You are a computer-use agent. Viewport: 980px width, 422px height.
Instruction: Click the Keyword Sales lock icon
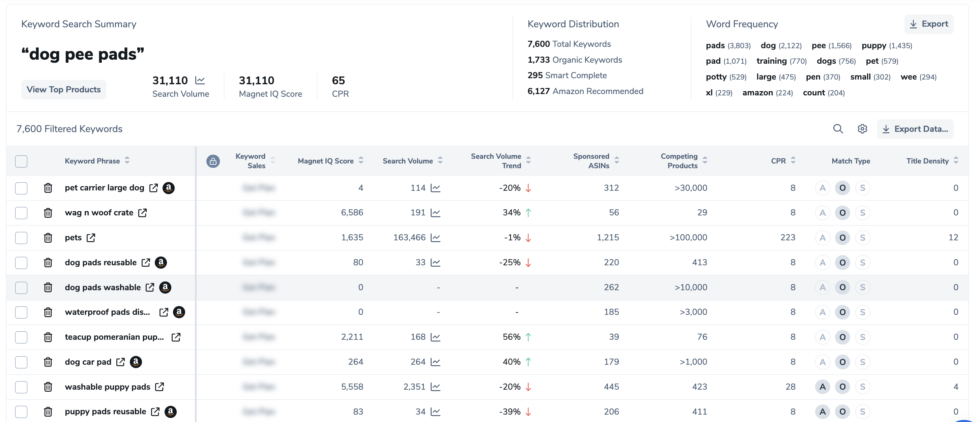pos(213,161)
